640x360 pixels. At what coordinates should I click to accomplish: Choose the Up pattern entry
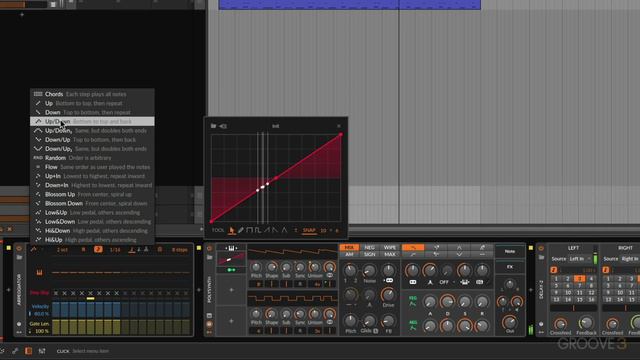pos(92,103)
